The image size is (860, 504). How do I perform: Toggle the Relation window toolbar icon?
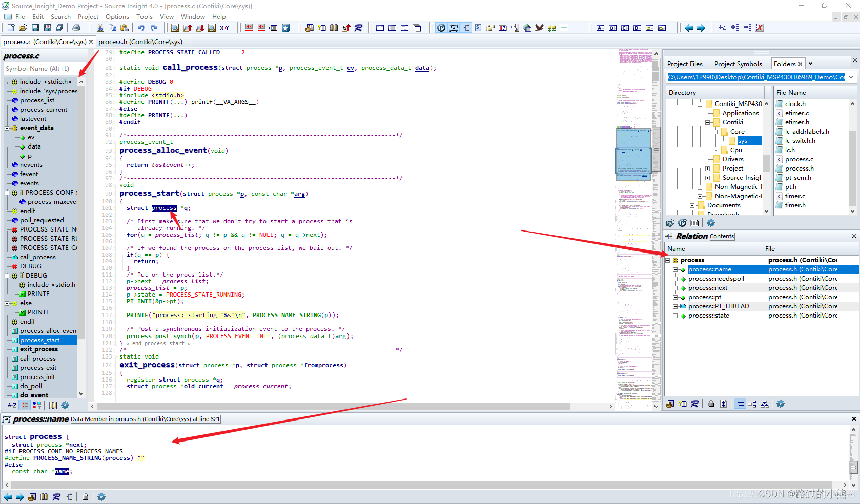tap(466, 28)
